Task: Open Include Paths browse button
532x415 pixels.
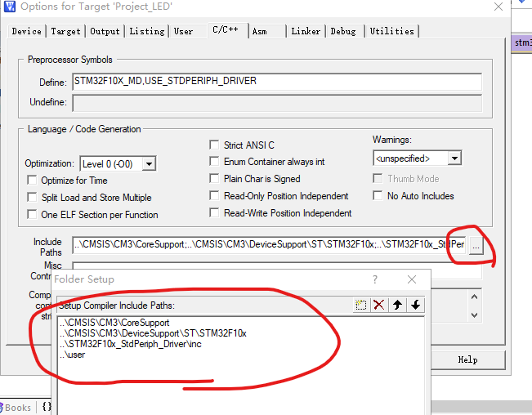Action: 476,246
